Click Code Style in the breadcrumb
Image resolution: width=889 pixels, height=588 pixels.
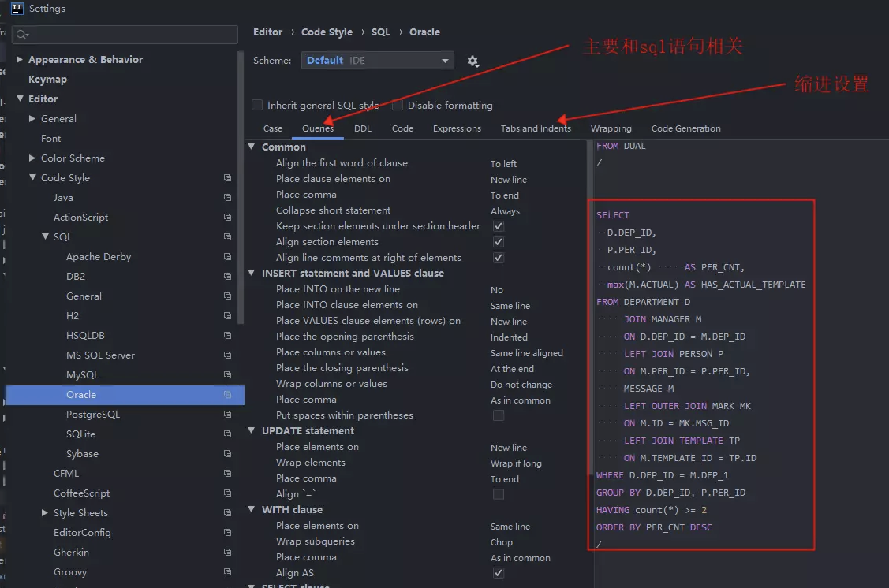[327, 32]
